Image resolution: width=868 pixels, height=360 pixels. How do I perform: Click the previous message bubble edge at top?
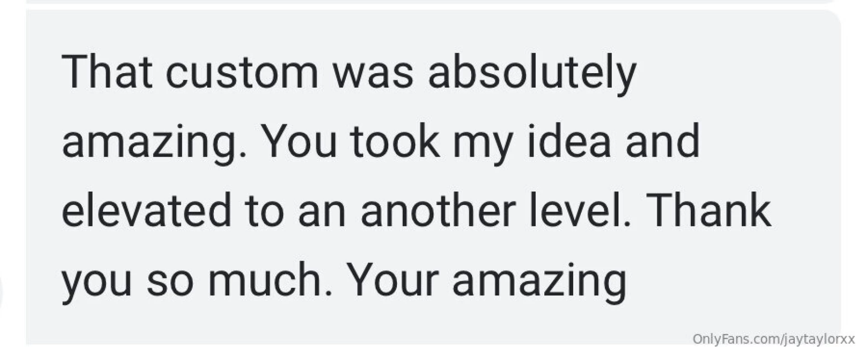(433, 2)
